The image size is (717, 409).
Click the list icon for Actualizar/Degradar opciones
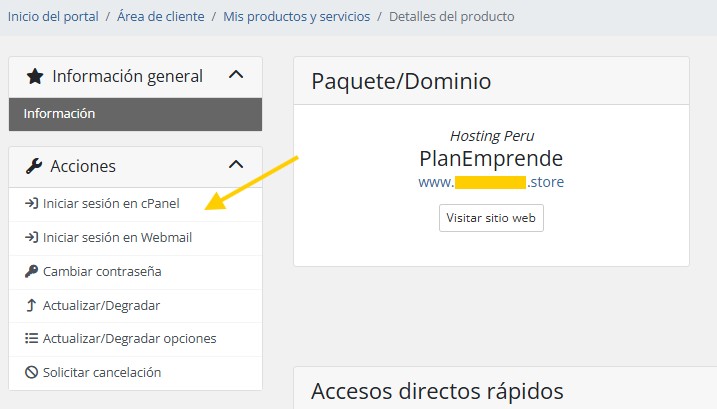tap(31, 338)
